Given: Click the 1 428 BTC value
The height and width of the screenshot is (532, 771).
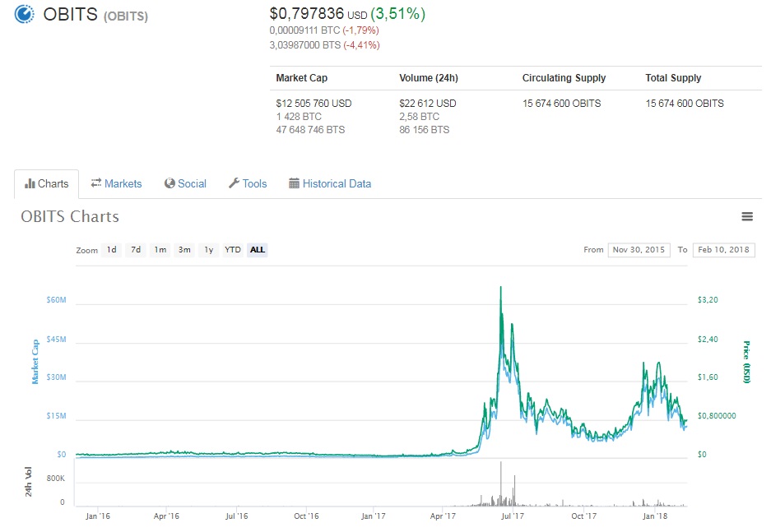Looking at the screenshot, I should click(299, 117).
